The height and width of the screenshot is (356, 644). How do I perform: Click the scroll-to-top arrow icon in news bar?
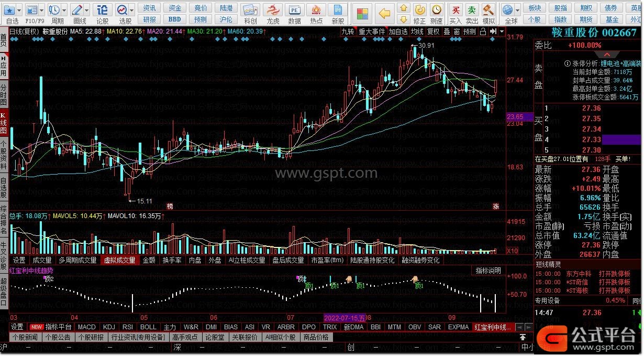tap(523, 337)
